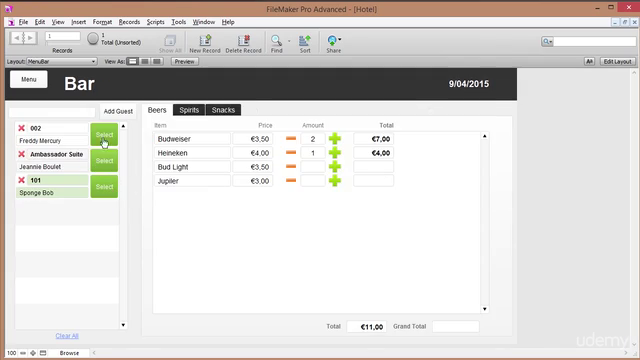Switch to the Spirits tab
The width and height of the screenshot is (640, 360).
(x=189, y=110)
